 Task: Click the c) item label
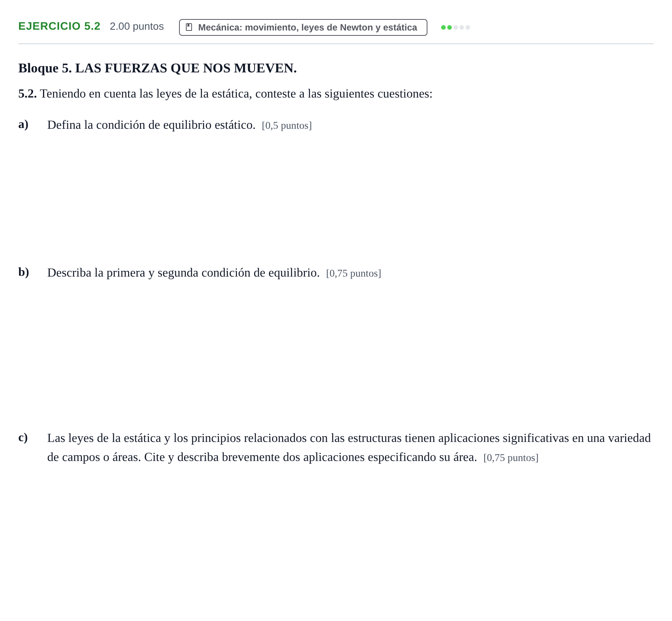(x=23, y=437)
